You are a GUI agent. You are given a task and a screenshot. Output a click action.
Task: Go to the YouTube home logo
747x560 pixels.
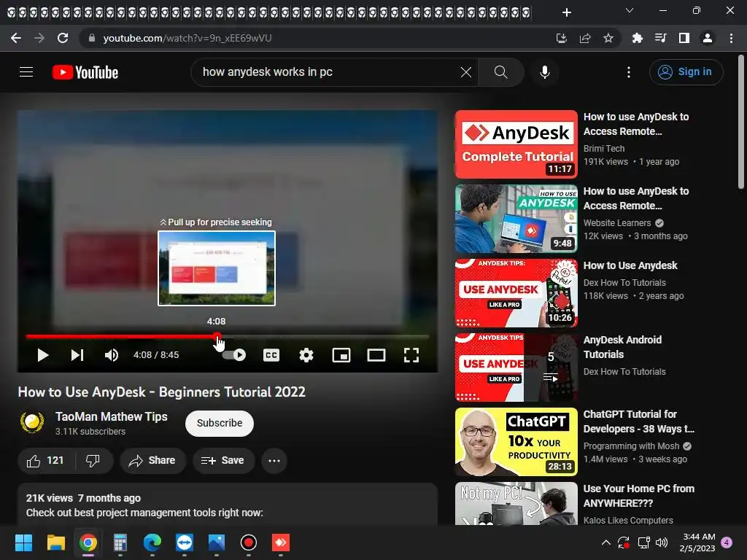[85, 72]
